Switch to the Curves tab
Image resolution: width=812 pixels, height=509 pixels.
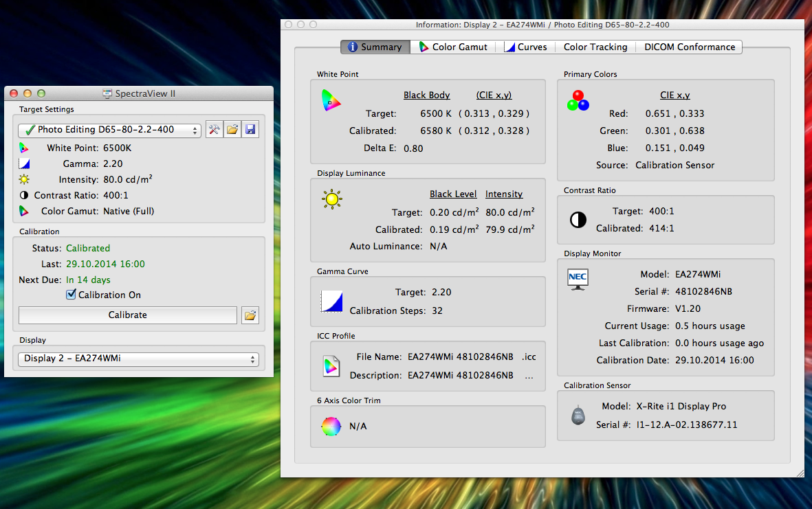(x=525, y=47)
